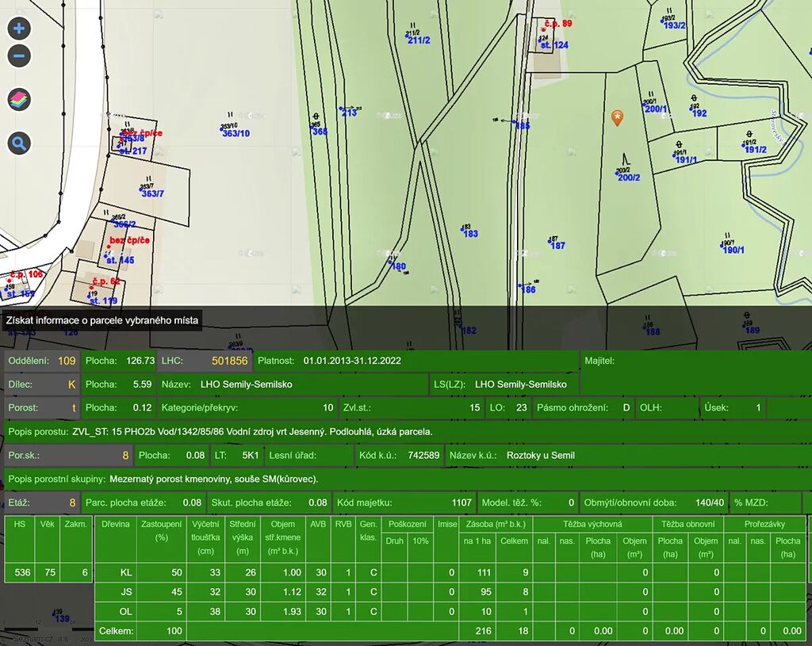
Task: Zoom out of the map
Action: 19,56
